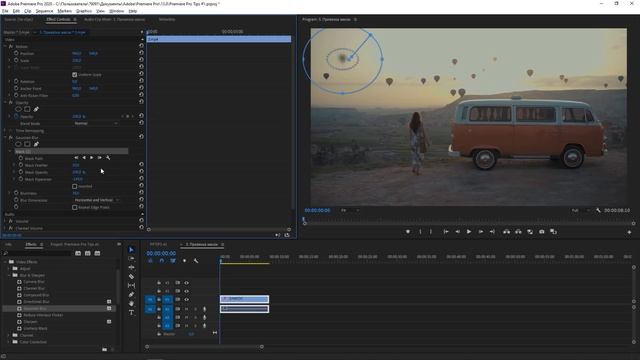Select the Type tool
This screenshot has height=360, width=640.
click(131, 313)
